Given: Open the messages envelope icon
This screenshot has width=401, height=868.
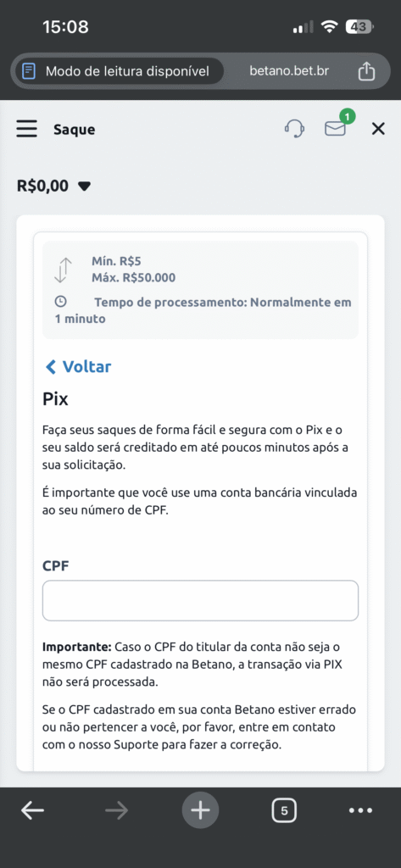Looking at the screenshot, I should pyautogui.click(x=335, y=129).
